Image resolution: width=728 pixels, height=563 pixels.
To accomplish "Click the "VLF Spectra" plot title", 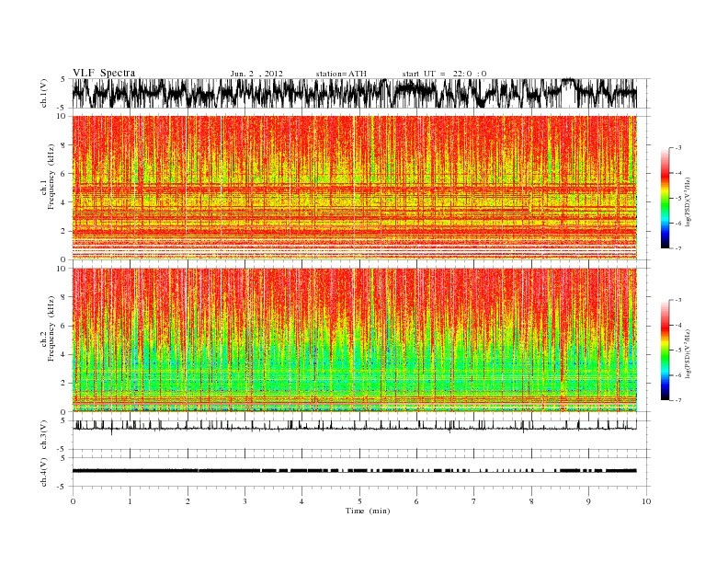I will pyautogui.click(x=104, y=73).
